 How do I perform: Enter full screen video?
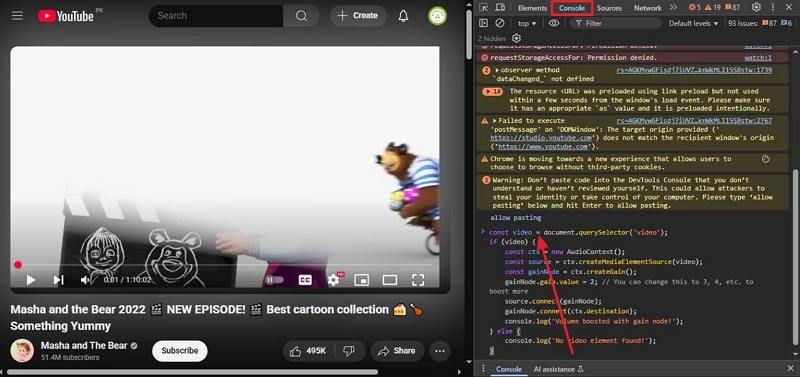click(x=418, y=280)
